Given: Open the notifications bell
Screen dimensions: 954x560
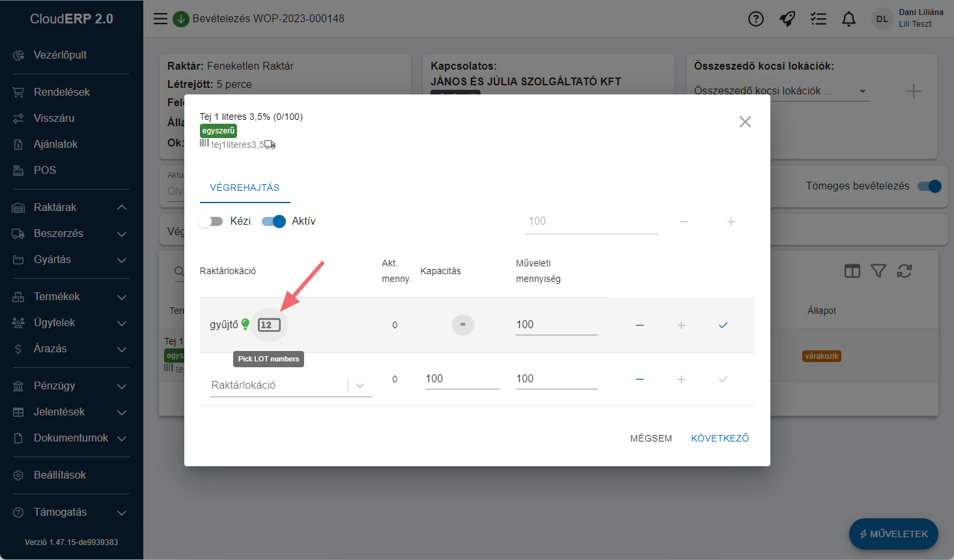Looking at the screenshot, I should click(849, 19).
